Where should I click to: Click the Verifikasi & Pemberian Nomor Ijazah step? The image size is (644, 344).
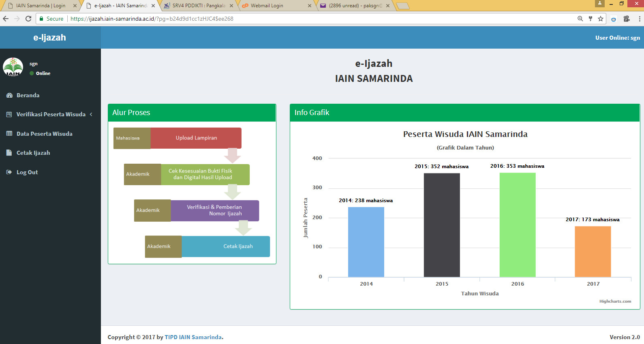(x=215, y=210)
